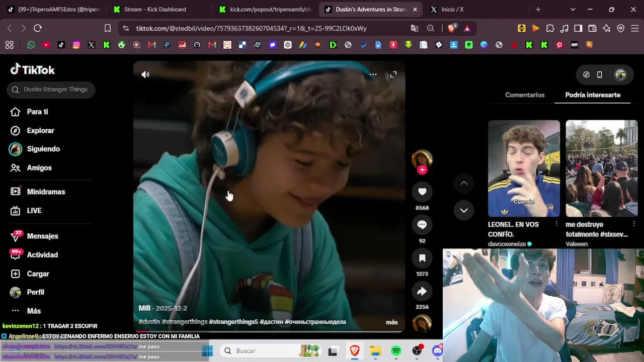Focus the TikTok search field

tap(51, 89)
